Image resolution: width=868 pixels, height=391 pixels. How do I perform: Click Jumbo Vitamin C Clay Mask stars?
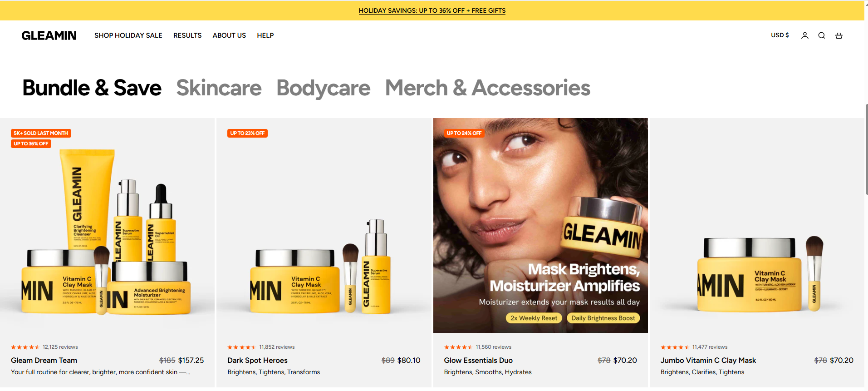[x=675, y=347]
